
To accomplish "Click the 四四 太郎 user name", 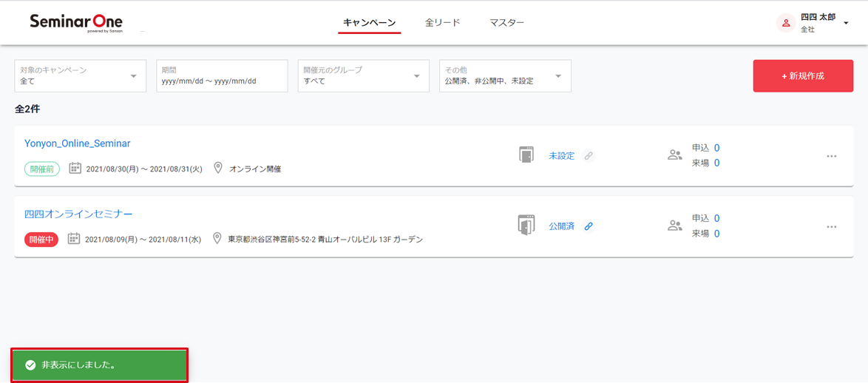I will point(818,17).
